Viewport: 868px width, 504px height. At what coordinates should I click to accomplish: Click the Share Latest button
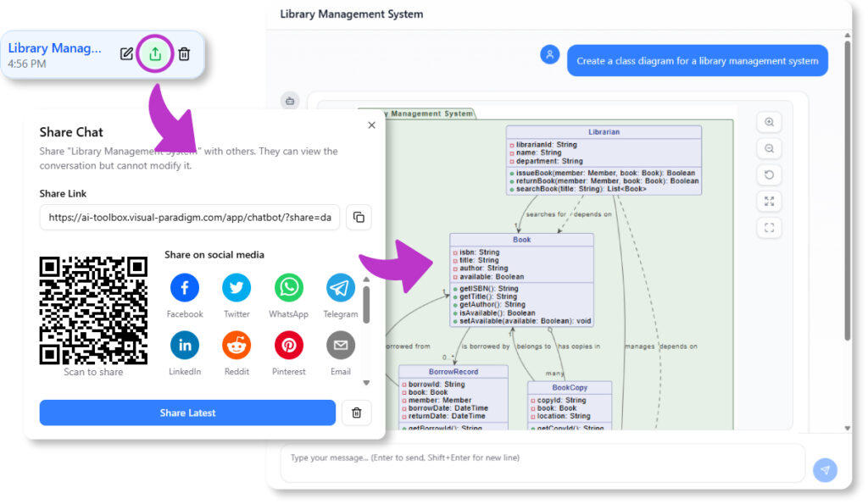[x=187, y=413]
